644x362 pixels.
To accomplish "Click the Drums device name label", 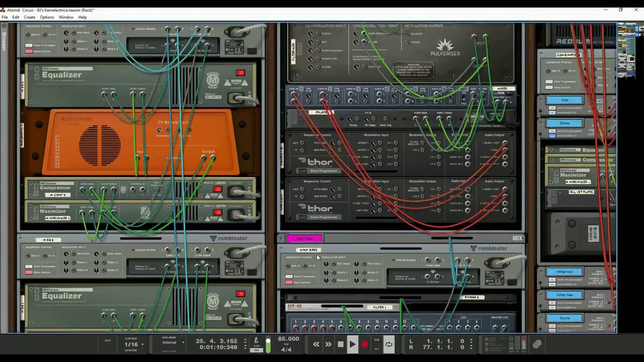I will click(565, 318).
